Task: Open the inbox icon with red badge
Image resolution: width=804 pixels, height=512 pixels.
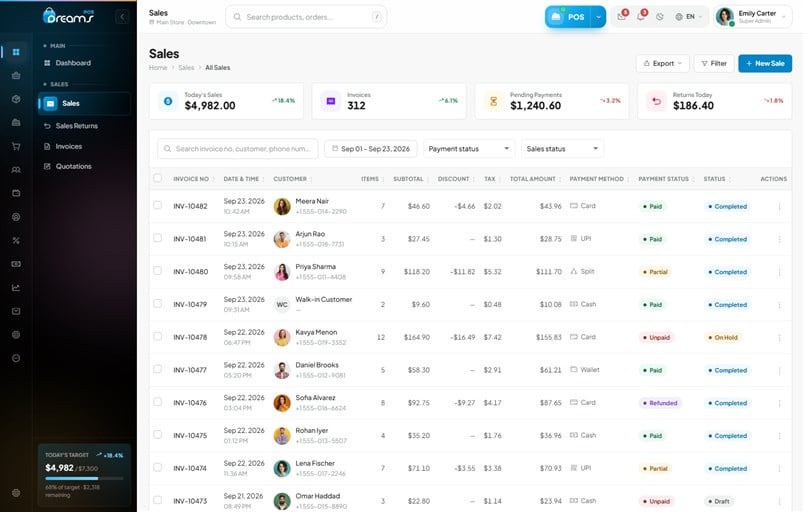Action: (621, 16)
